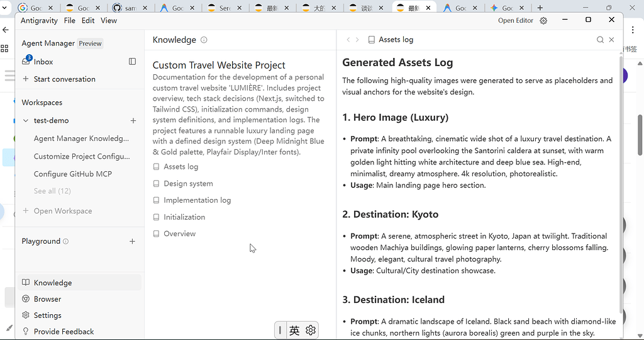
Task: Navigate forward with right arrow in Assets log header
Action: click(x=357, y=40)
